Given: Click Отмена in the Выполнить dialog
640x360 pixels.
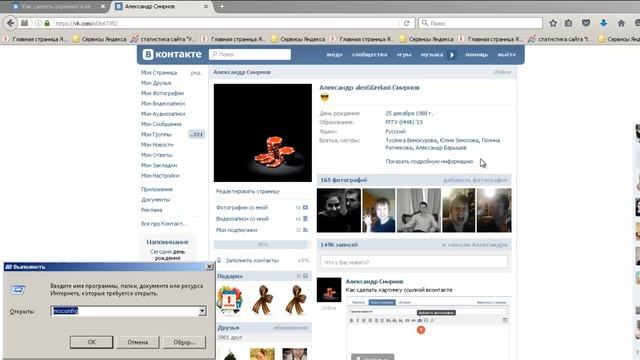Looking at the screenshot, I should [138, 342].
